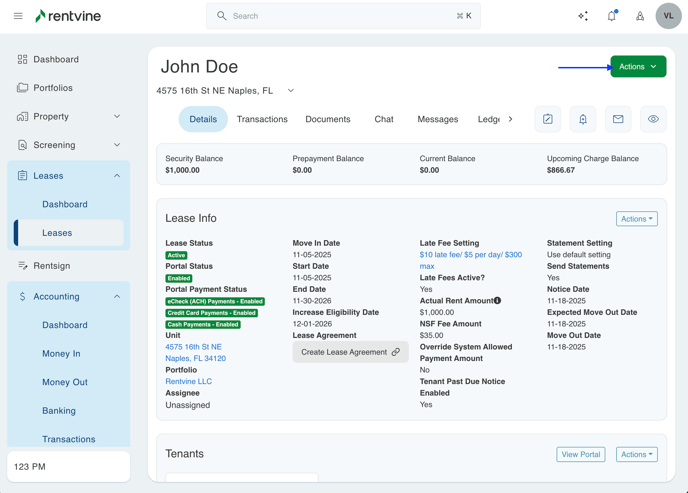This screenshot has height=493, width=688.
Task: Click the rocket icon in header
Action: point(640,16)
